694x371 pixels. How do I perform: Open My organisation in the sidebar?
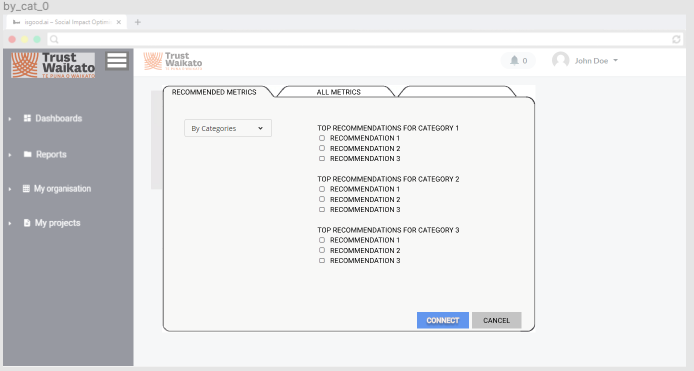coord(62,189)
